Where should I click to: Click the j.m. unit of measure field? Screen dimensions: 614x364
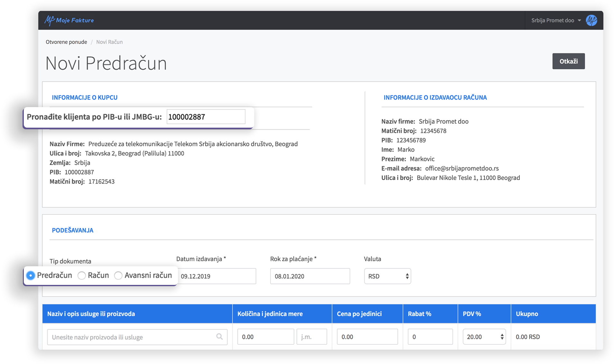[312, 337]
